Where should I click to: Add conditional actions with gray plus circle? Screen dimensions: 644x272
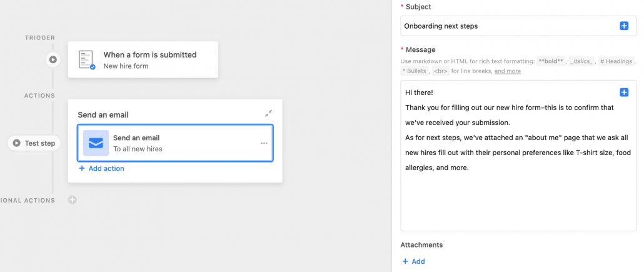pyautogui.click(x=73, y=200)
